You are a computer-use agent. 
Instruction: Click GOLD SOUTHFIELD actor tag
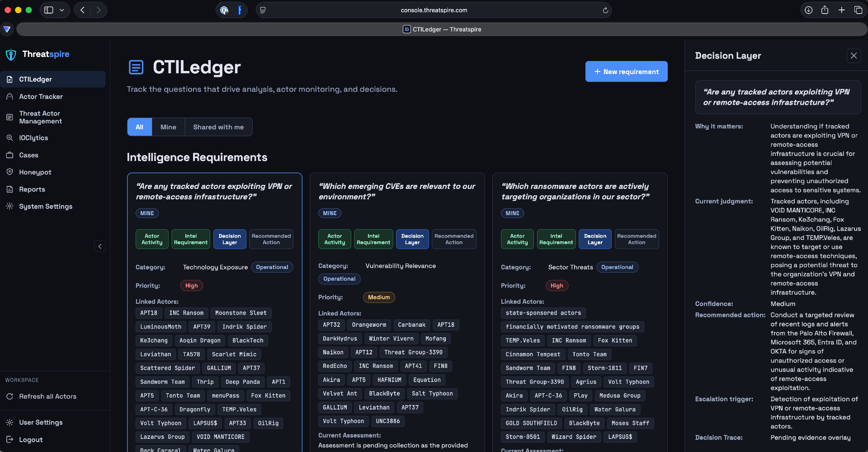coord(531,424)
